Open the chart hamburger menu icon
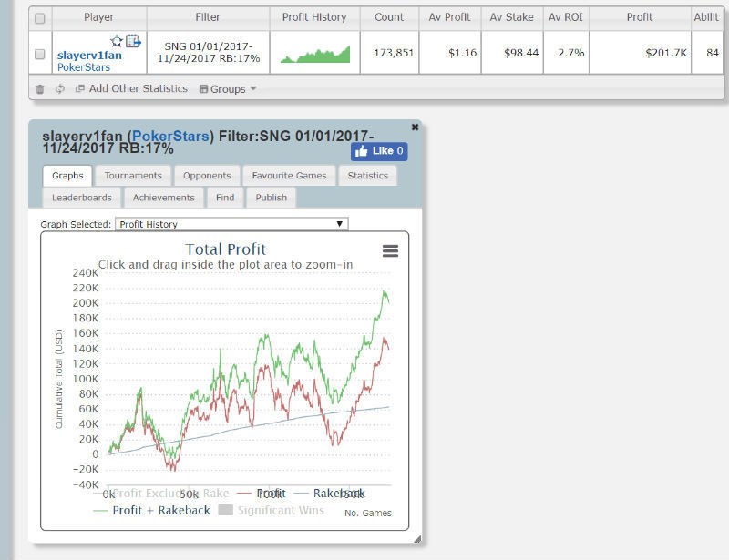This screenshot has width=729, height=560. [390, 251]
